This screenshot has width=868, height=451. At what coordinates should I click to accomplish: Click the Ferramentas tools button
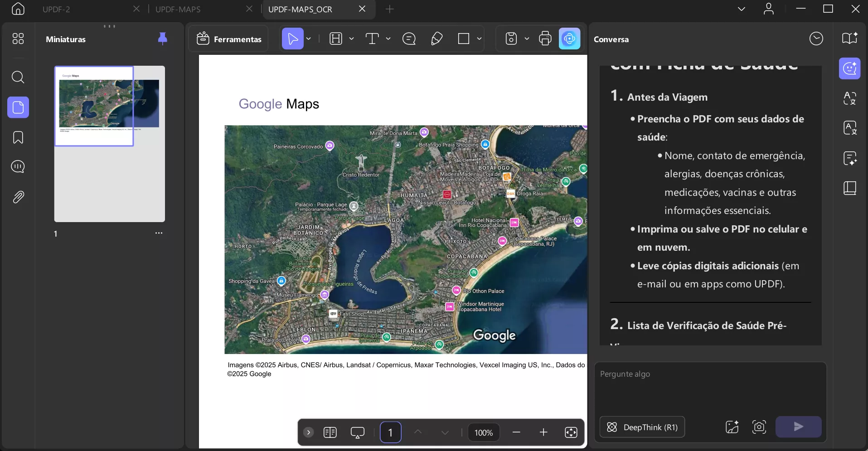(229, 39)
